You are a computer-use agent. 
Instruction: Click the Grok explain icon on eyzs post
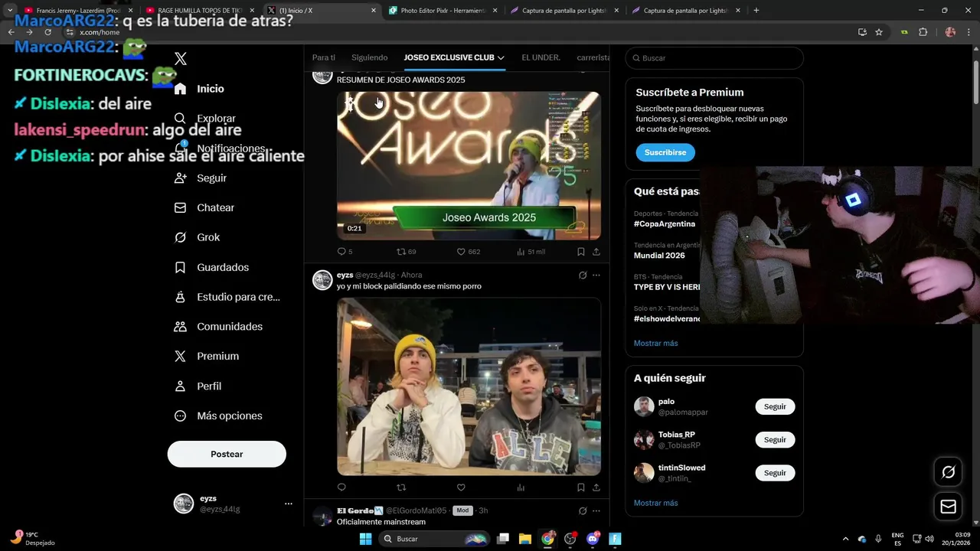[583, 275]
